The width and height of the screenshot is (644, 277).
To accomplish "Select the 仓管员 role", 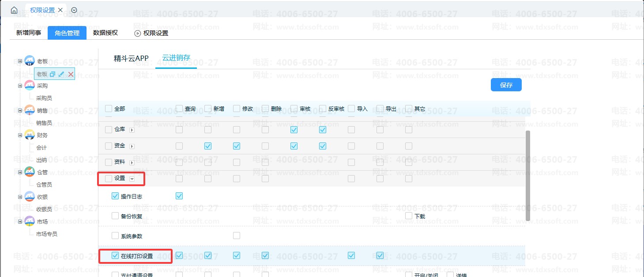I will click(44, 184).
